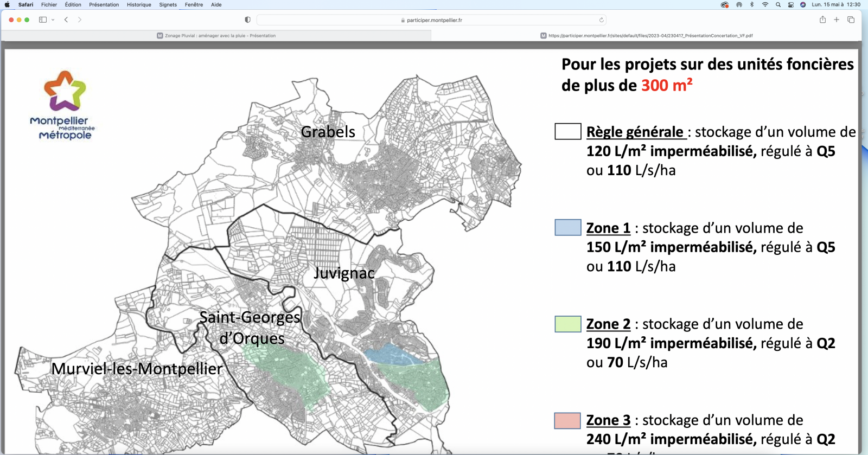Open Control Center in menu bar
868x455 pixels.
pyautogui.click(x=790, y=5)
